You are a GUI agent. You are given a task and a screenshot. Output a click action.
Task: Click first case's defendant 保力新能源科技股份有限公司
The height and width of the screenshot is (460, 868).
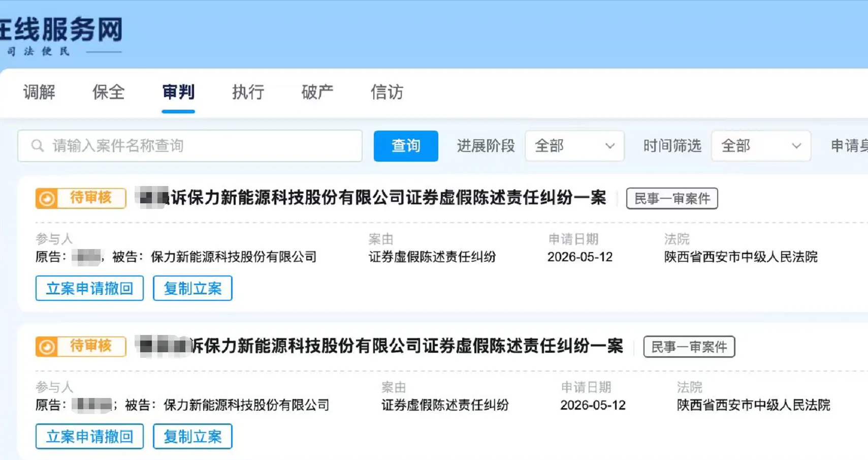pyautogui.click(x=234, y=257)
